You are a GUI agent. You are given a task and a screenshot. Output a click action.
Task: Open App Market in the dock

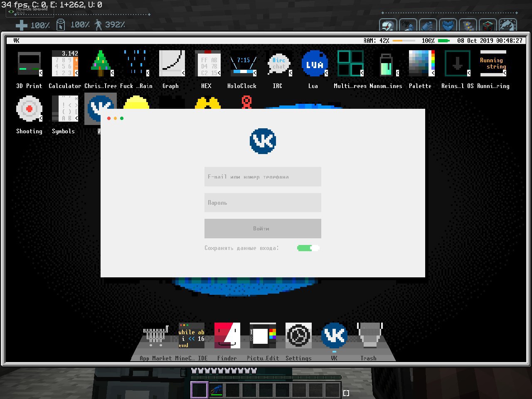[156, 336]
